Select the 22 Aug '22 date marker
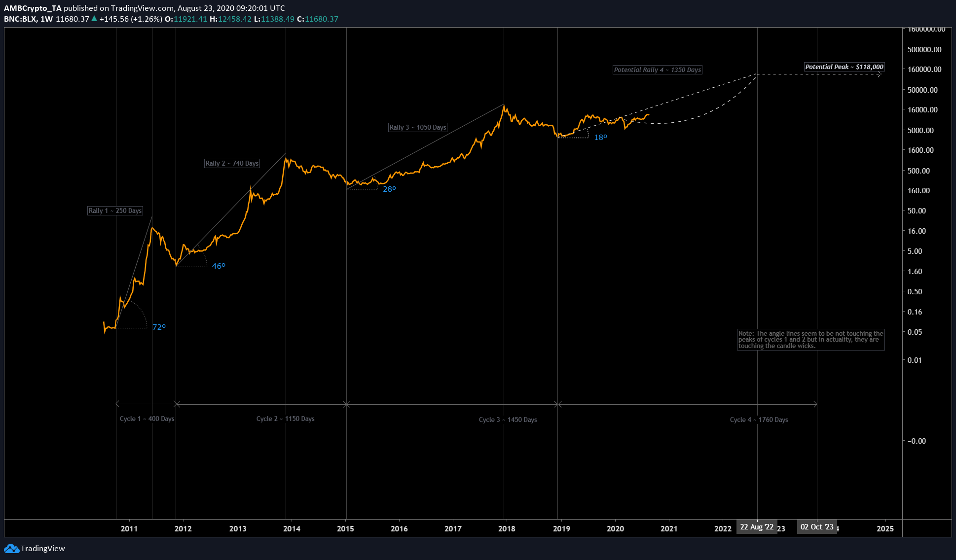 (757, 527)
